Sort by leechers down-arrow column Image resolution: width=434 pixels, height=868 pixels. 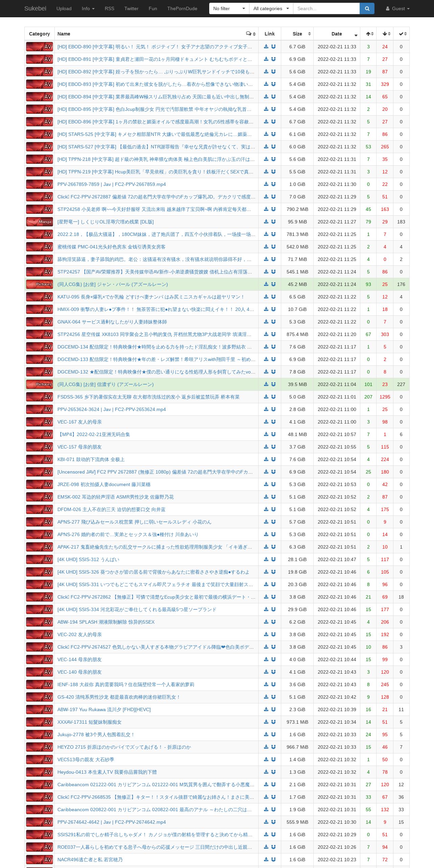385,34
